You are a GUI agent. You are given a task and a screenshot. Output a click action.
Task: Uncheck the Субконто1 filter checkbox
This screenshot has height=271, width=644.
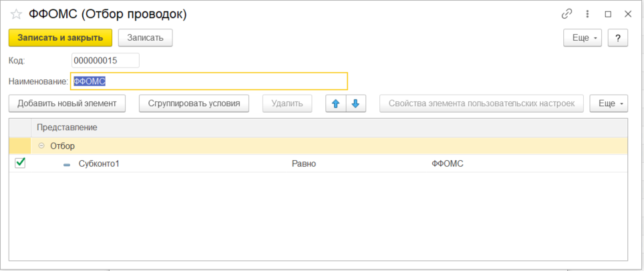click(20, 163)
